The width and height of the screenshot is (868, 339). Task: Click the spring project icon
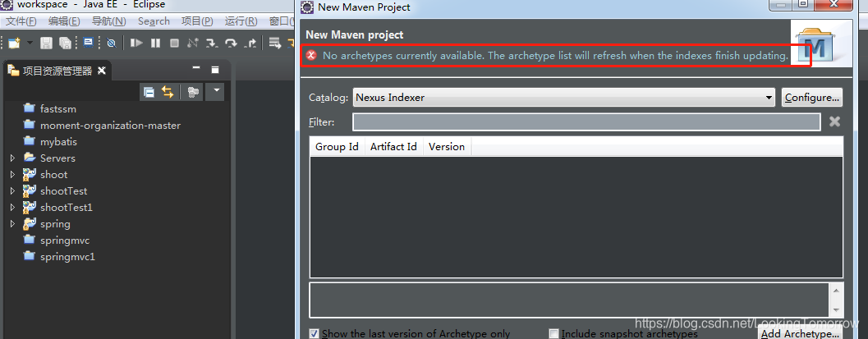30,224
